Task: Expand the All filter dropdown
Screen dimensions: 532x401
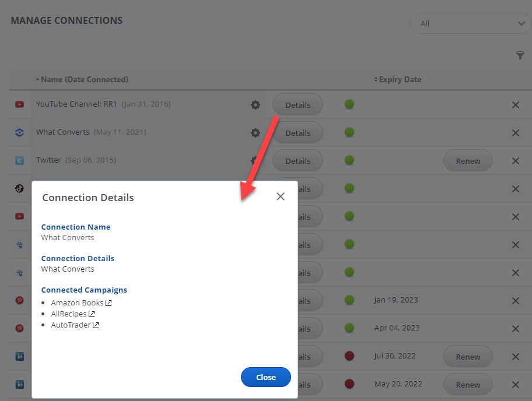Action: pos(470,24)
